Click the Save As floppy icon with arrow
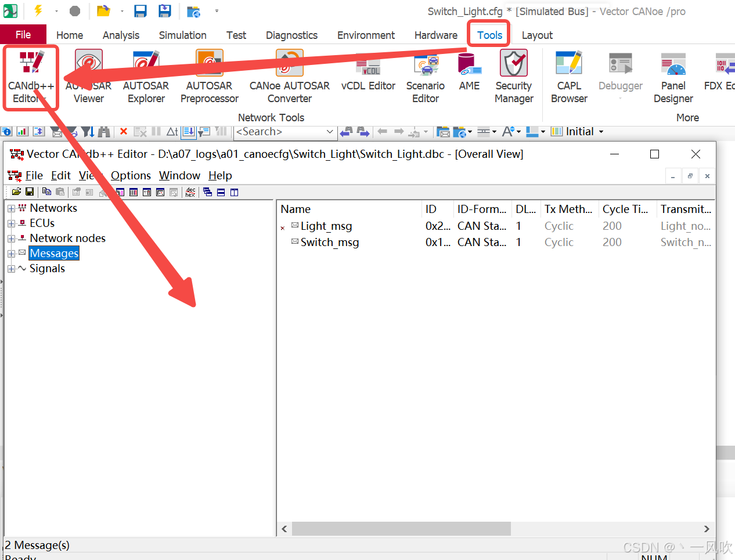Screen dimensions: 735x560 pos(165,10)
